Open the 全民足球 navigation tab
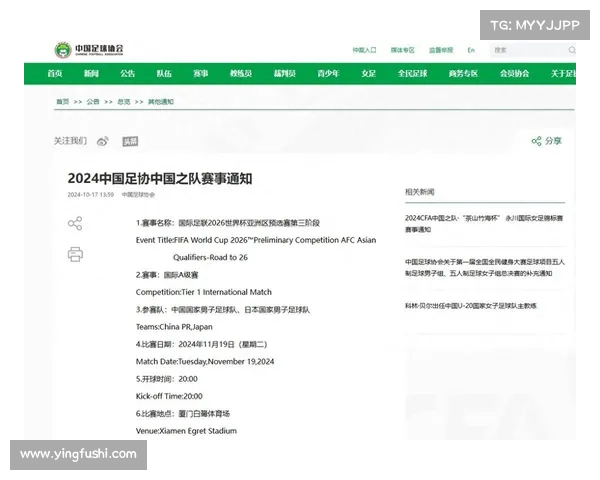Image resolution: width=600 pixels, height=480 pixels. [412, 73]
